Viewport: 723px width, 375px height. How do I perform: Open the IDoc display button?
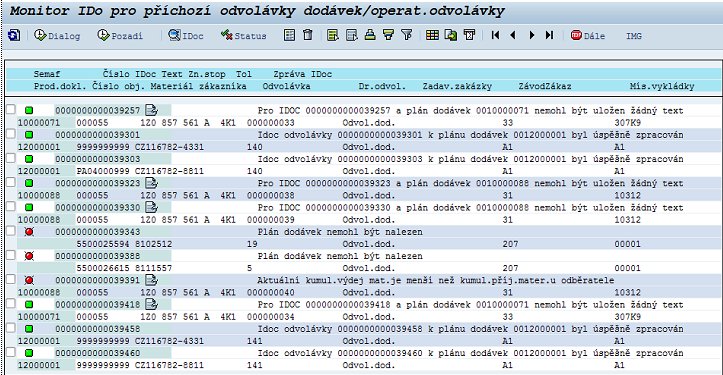click(x=186, y=36)
